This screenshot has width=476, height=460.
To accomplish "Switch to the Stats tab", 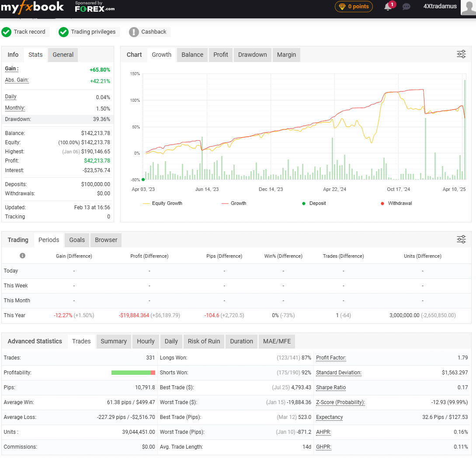I will (35, 55).
